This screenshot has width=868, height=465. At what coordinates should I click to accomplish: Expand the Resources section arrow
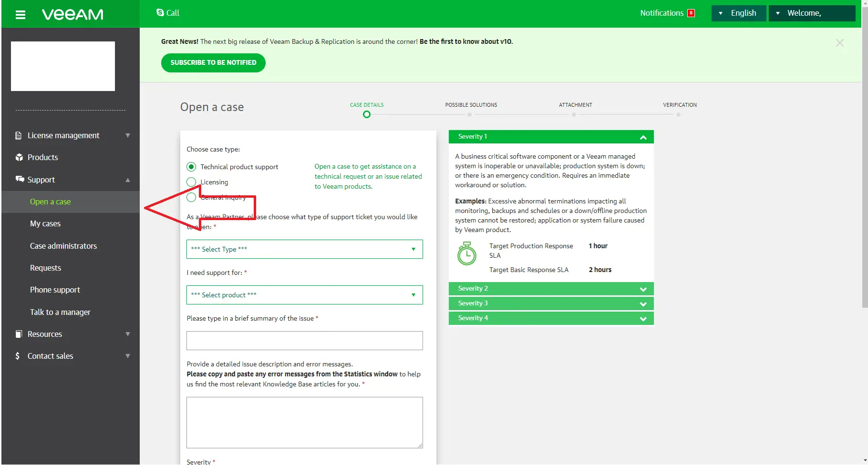[x=128, y=334]
